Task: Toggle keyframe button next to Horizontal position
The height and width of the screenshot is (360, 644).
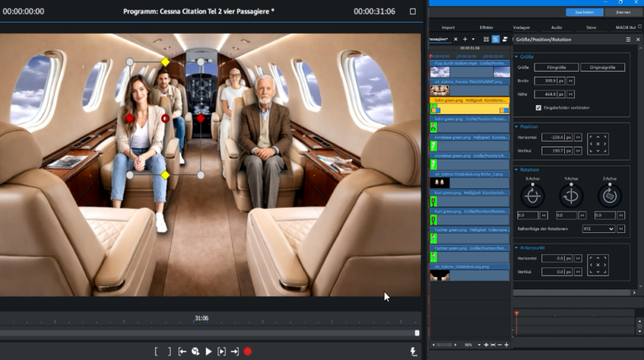Action: pos(578,137)
